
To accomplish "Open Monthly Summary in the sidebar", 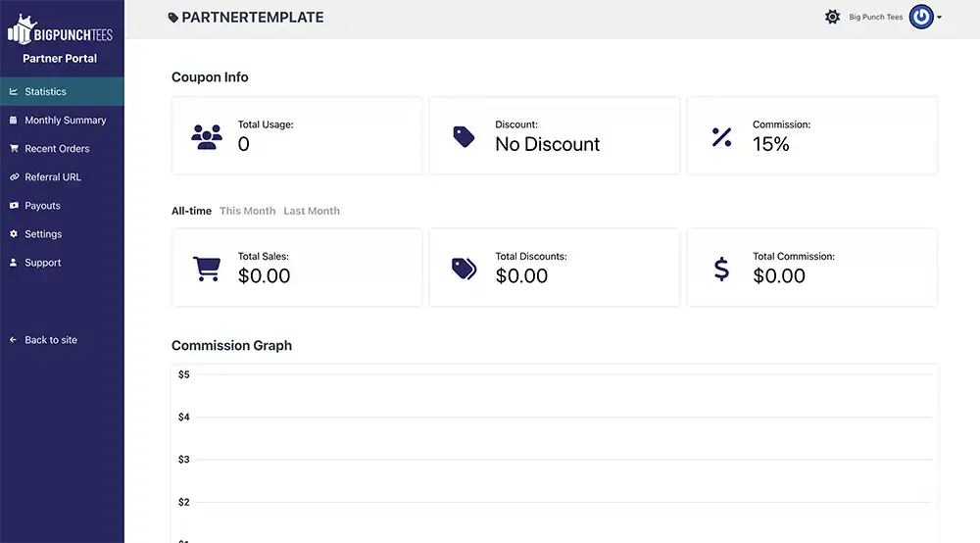I will pyautogui.click(x=65, y=120).
